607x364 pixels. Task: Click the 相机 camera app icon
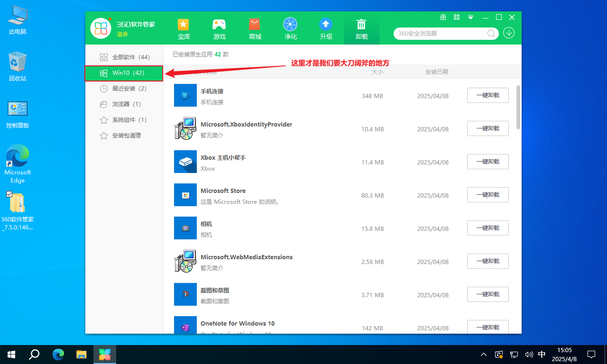pyautogui.click(x=185, y=228)
